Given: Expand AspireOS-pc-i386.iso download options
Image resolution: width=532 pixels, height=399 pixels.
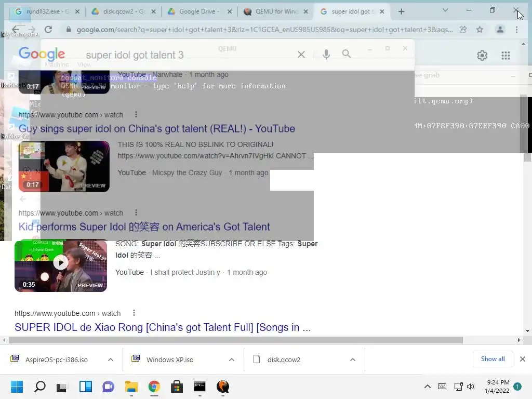Looking at the screenshot, I should (111, 360).
